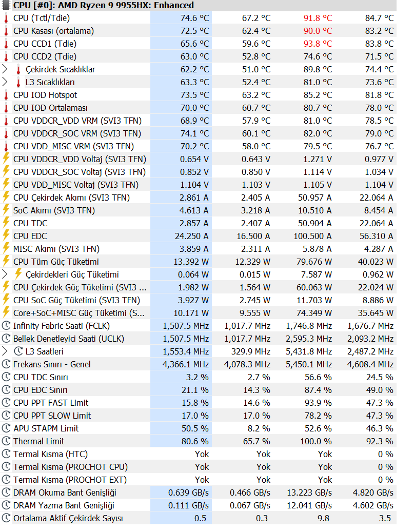This screenshot has width=414, height=532.
Task: Click thermometer icon beside L3 Sıcaklıkları
Action: pyautogui.click(x=18, y=82)
